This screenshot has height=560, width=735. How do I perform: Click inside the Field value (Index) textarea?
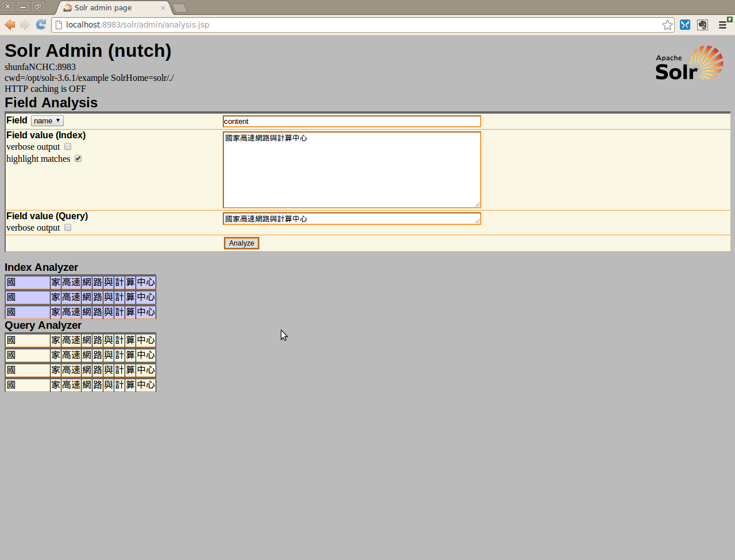coord(352,170)
